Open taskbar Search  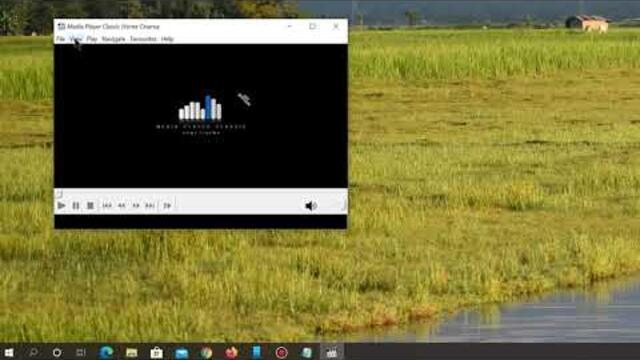tap(33, 352)
